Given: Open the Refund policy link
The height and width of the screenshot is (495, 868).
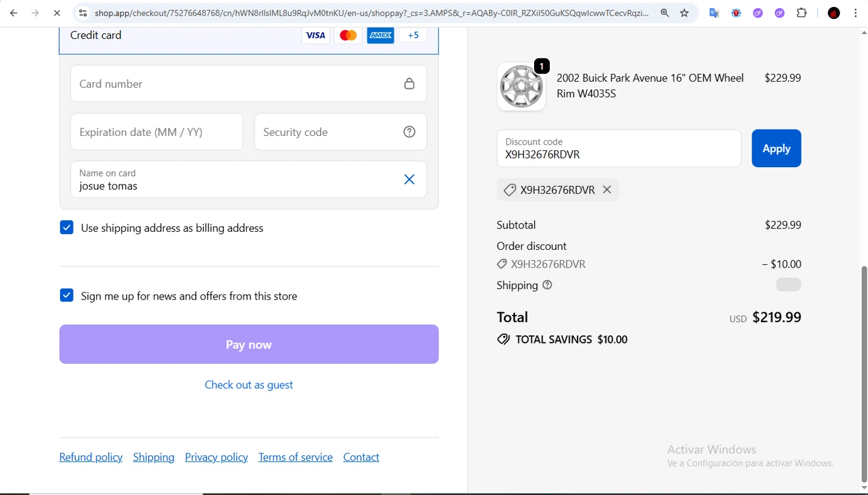Looking at the screenshot, I should (91, 457).
